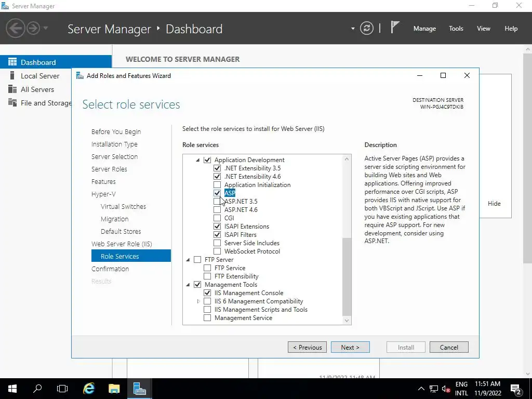Open taskbar search
The height and width of the screenshot is (399, 532).
[37, 389]
